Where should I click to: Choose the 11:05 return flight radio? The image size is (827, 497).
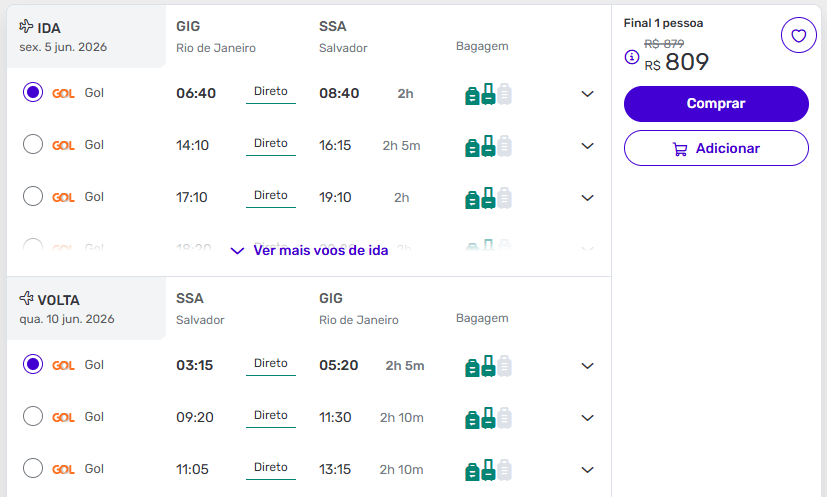33,468
